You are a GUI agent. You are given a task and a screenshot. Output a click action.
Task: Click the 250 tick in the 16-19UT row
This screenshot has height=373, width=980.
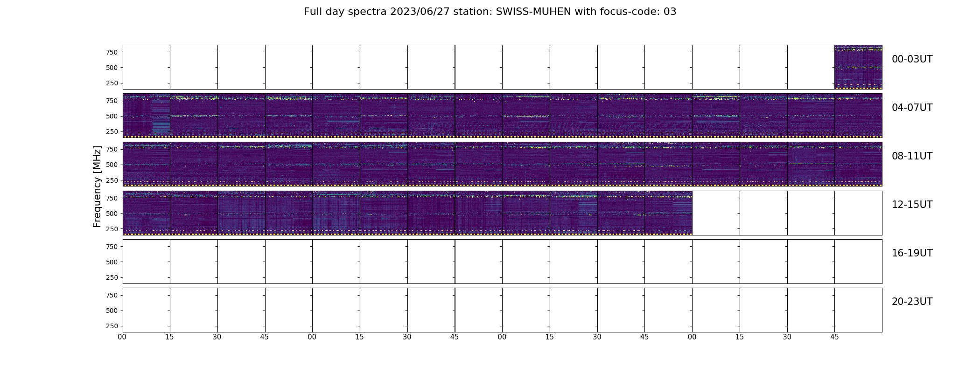click(x=112, y=277)
